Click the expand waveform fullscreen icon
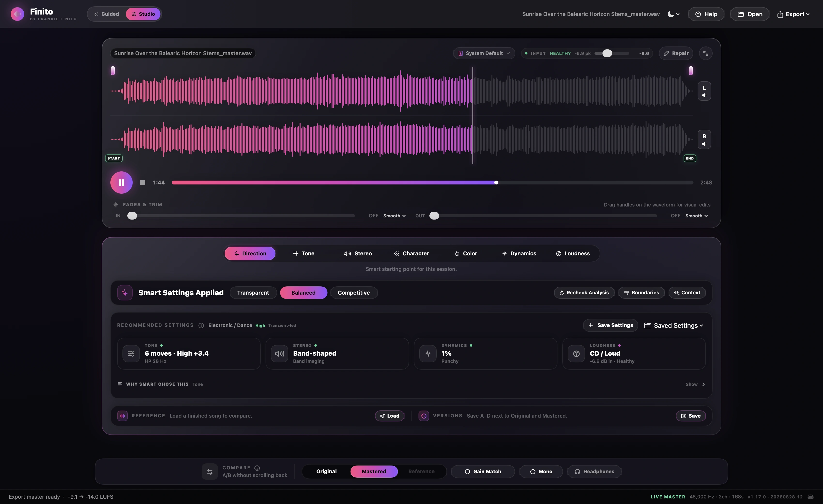Viewport: 823px width, 504px height. coord(705,53)
